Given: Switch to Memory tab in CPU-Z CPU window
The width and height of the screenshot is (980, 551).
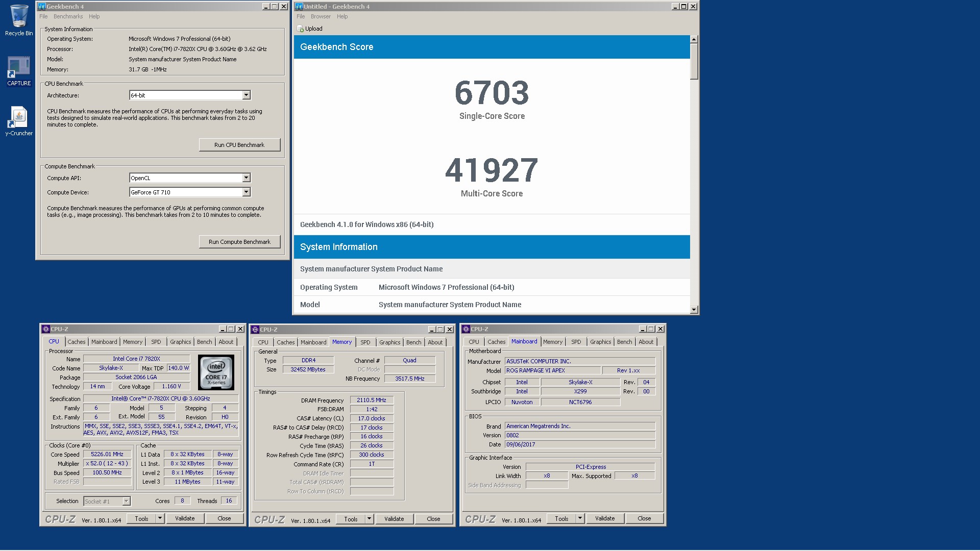Looking at the screenshot, I should click(x=133, y=342).
